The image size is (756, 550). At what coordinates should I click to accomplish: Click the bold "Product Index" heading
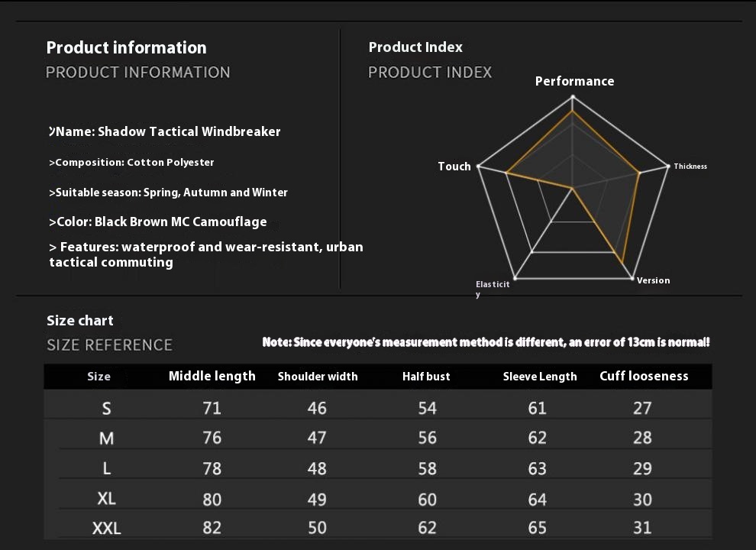tap(415, 47)
